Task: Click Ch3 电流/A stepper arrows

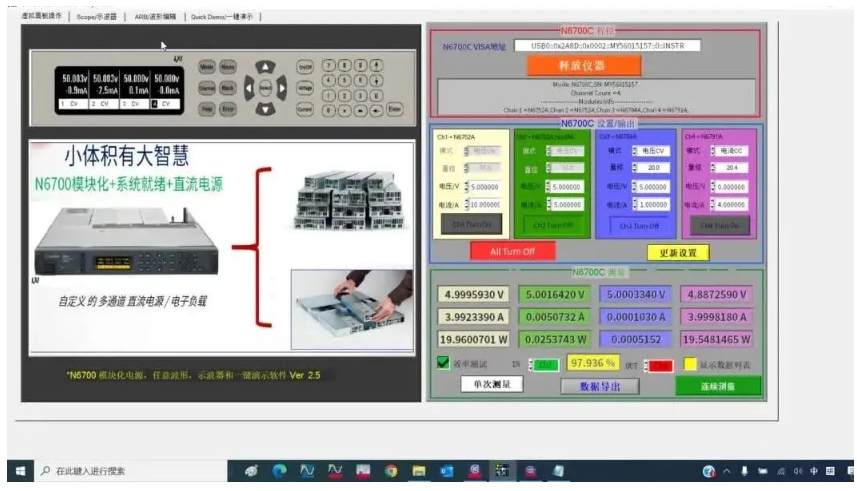Action: [x=635, y=204]
